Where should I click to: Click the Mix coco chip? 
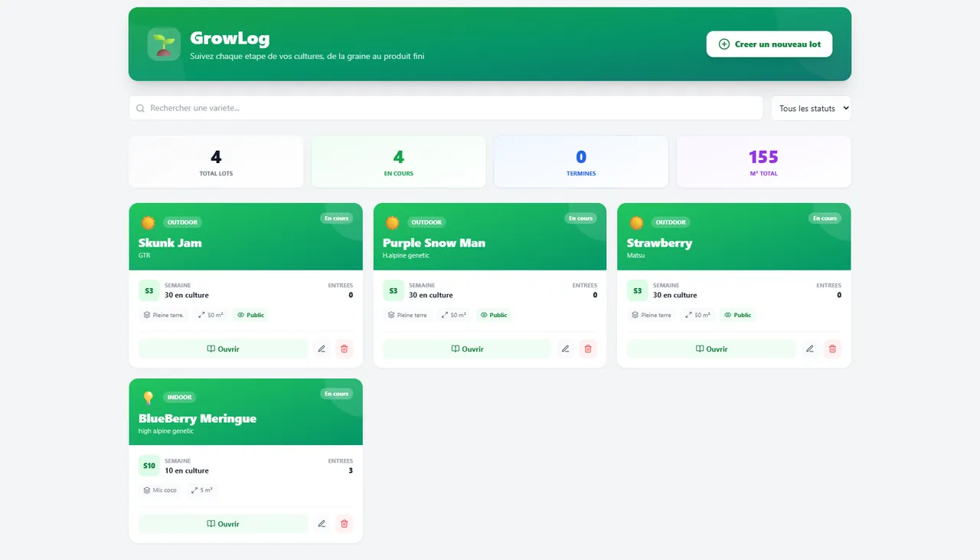coord(160,490)
